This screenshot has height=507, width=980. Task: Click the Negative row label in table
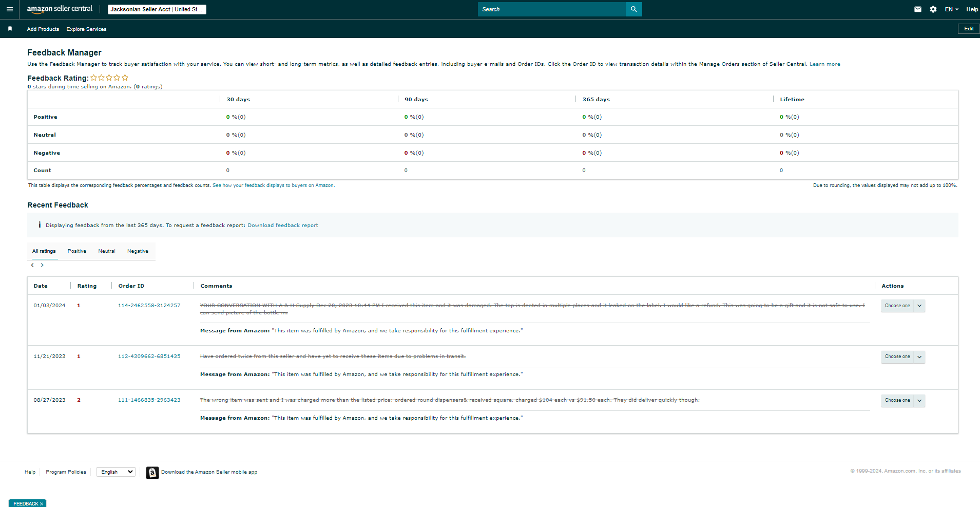click(47, 153)
